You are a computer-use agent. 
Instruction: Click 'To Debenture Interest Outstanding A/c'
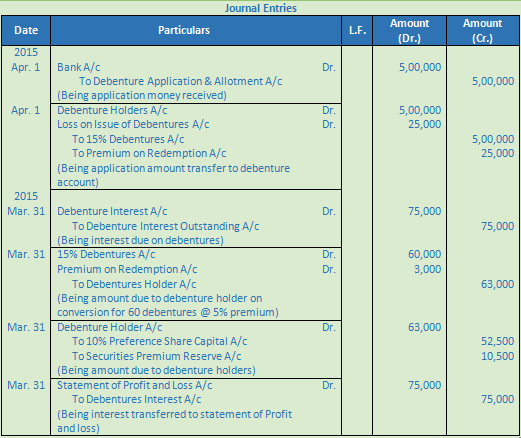165,226
